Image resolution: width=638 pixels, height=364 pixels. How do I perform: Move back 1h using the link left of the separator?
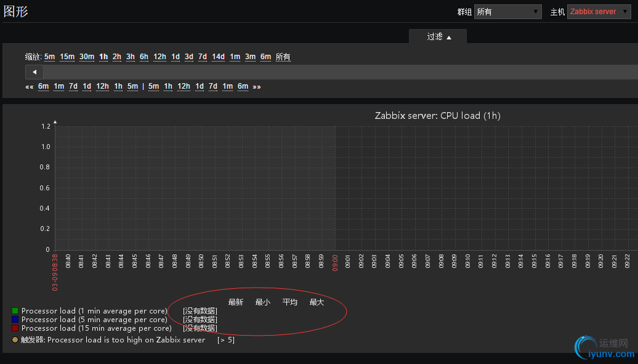[x=118, y=86]
